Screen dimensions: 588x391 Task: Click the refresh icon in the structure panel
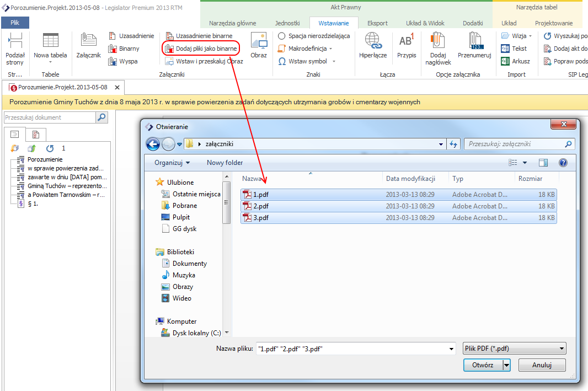click(x=50, y=148)
